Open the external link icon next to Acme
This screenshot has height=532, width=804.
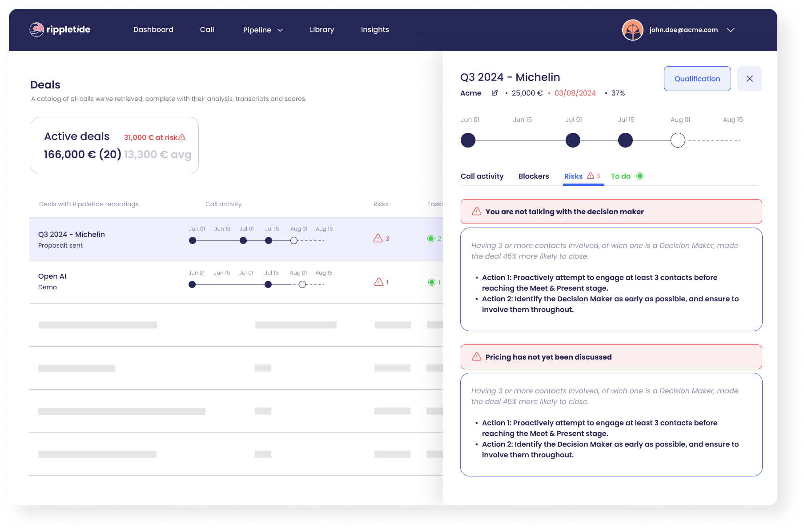(494, 93)
